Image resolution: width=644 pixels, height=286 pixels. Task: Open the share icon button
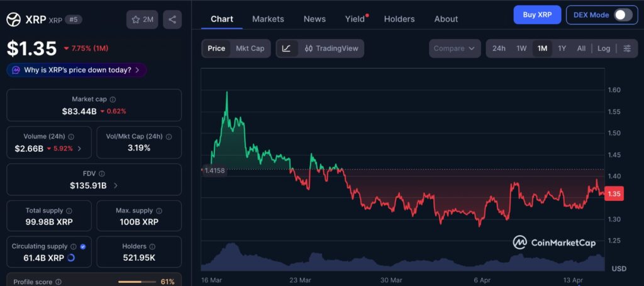point(172,20)
